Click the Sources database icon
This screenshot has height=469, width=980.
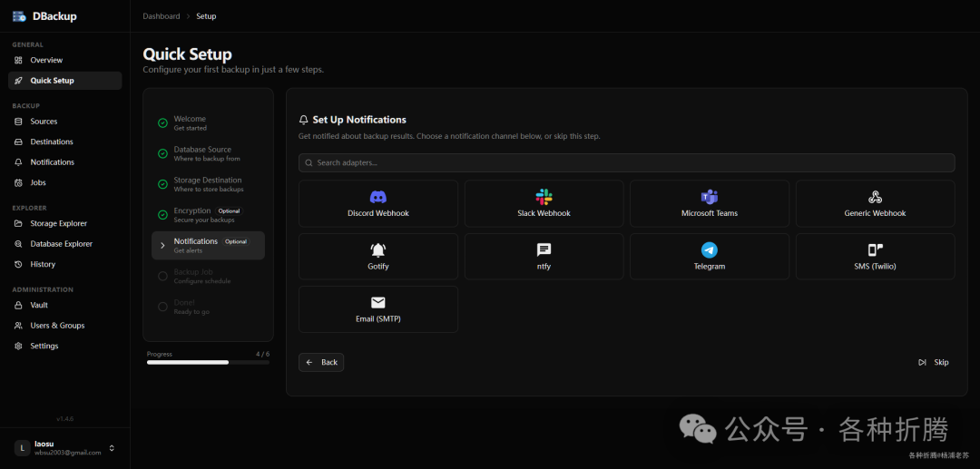click(x=18, y=122)
